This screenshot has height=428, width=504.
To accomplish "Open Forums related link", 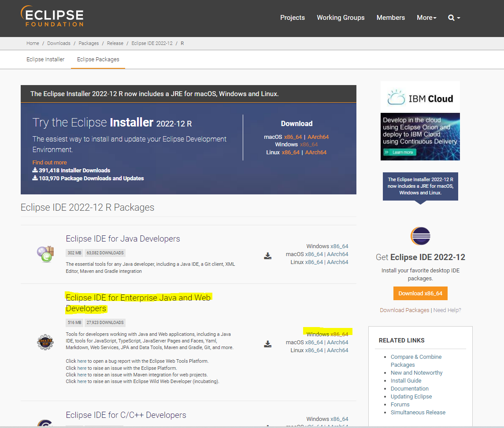I will 400,405.
